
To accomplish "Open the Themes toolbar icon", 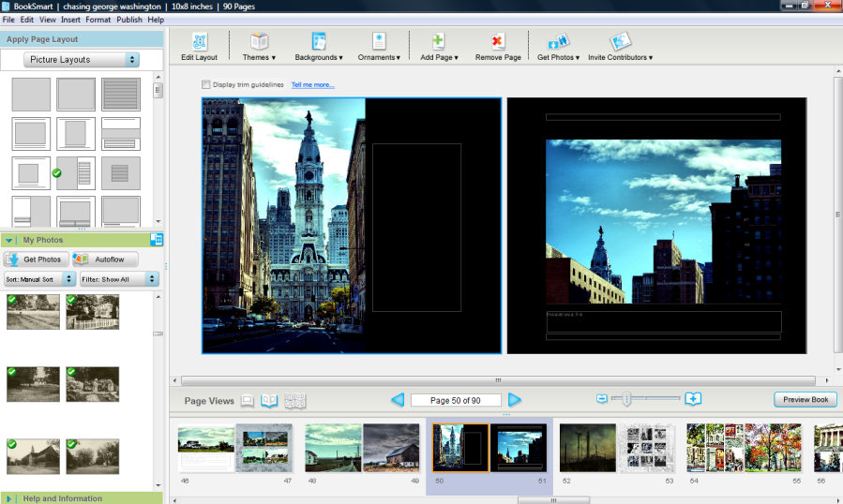I will click(259, 42).
